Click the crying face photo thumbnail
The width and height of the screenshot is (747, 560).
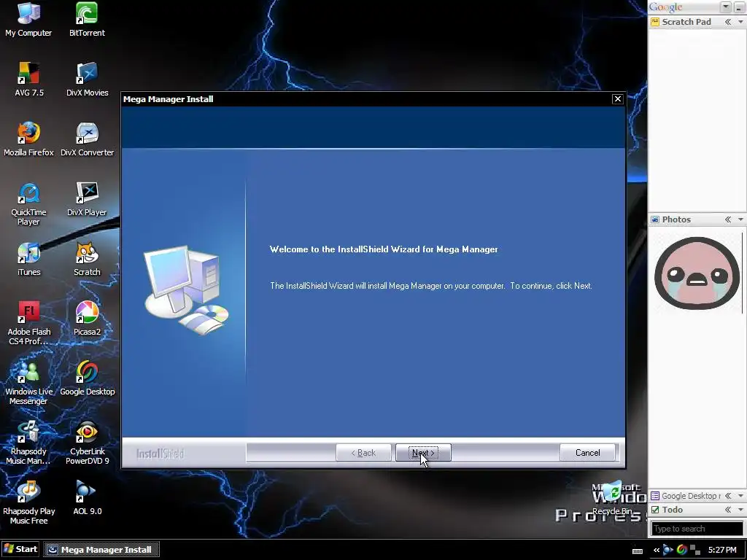[697, 273]
